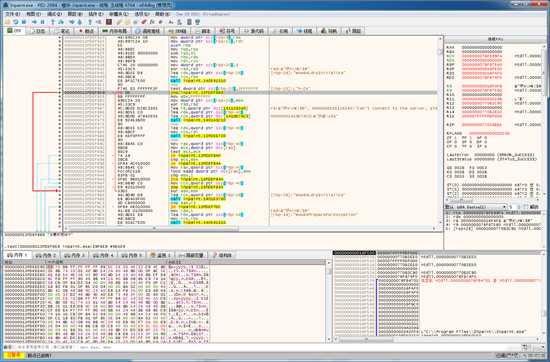This screenshot has height=362, width=550.
Task: Click the Pause execution toolbar icon
Action: tap(42, 22)
